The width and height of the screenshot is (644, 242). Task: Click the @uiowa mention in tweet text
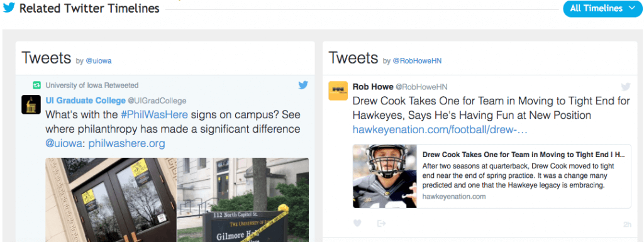[x=65, y=143]
